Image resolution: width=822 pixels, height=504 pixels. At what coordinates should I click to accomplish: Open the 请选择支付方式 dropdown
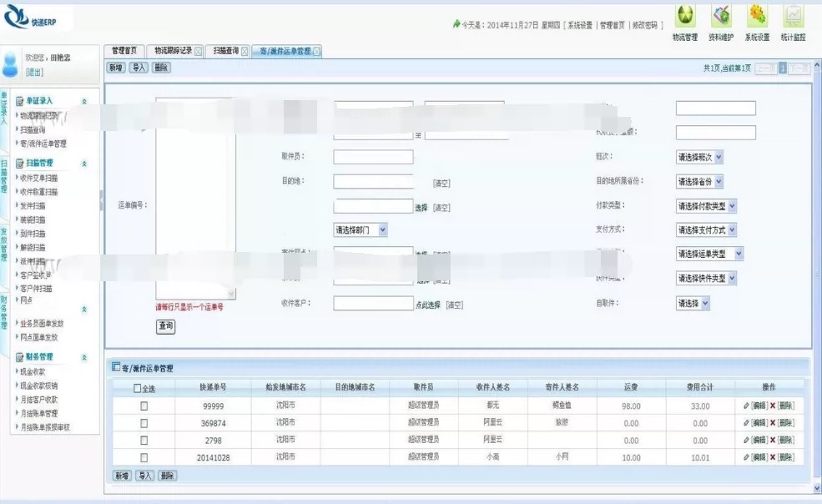pyautogui.click(x=706, y=229)
